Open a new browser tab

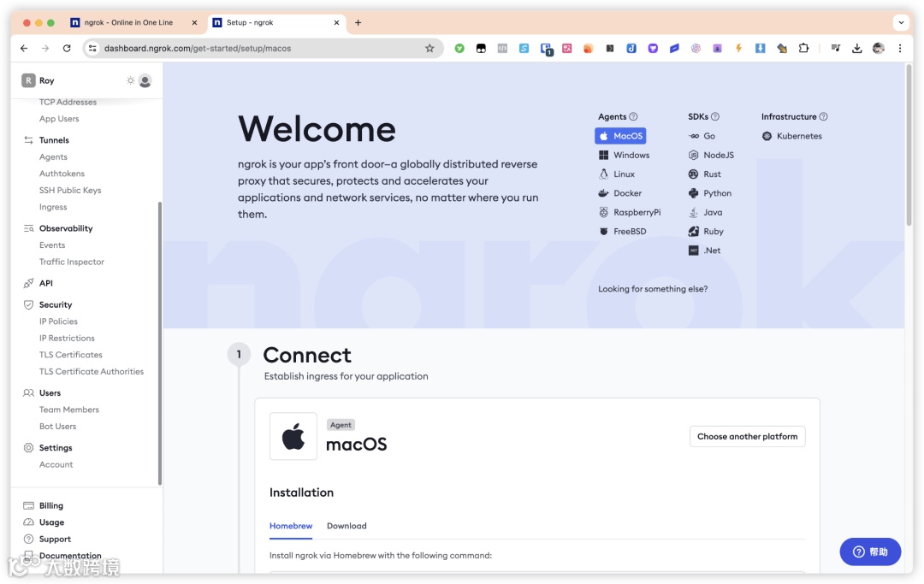pos(358,22)
